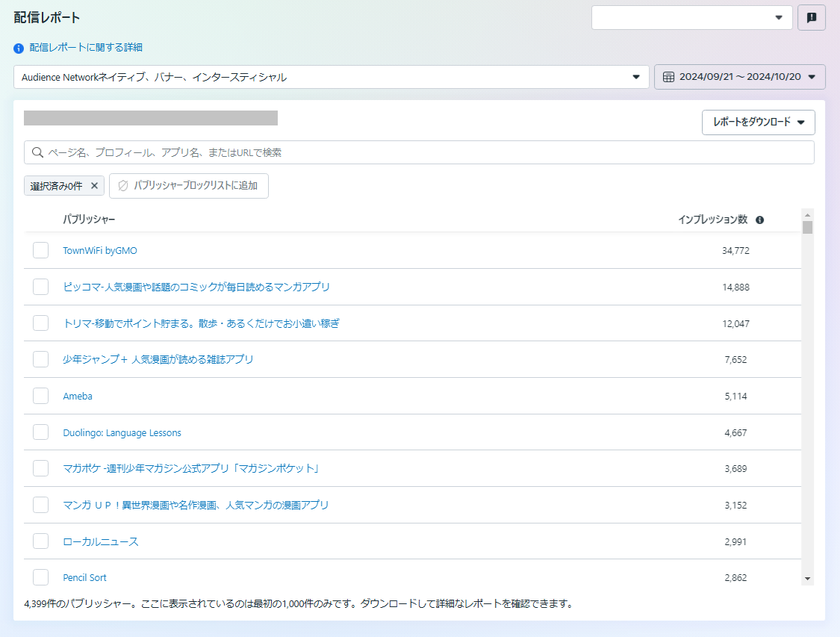Click the 4,399件のパブリッシャー footer note

pyautogui.click(x=299, y=604)
